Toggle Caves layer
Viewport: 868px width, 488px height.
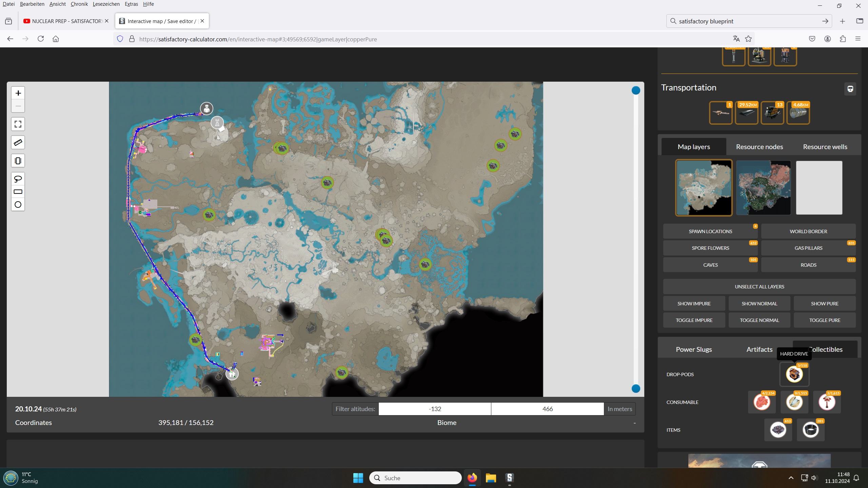(x=710, y=265)
